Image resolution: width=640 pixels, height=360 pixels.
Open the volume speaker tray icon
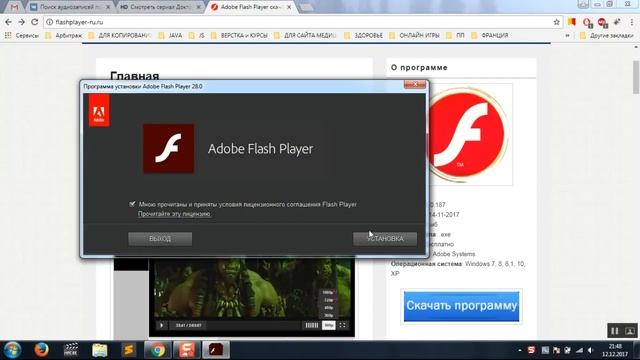coord(591,350)
